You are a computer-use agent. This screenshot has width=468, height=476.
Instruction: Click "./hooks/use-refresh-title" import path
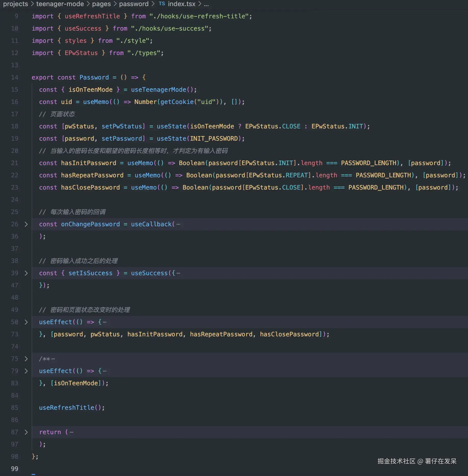coord(199,16)
